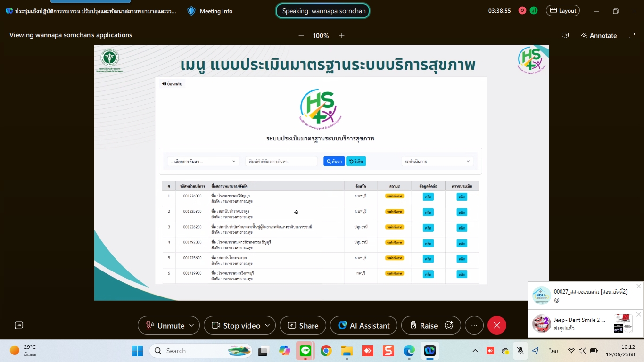This screenshot has height=362, width=644.
Task: Raise your hand in the meeting
Action: point(423,325)
